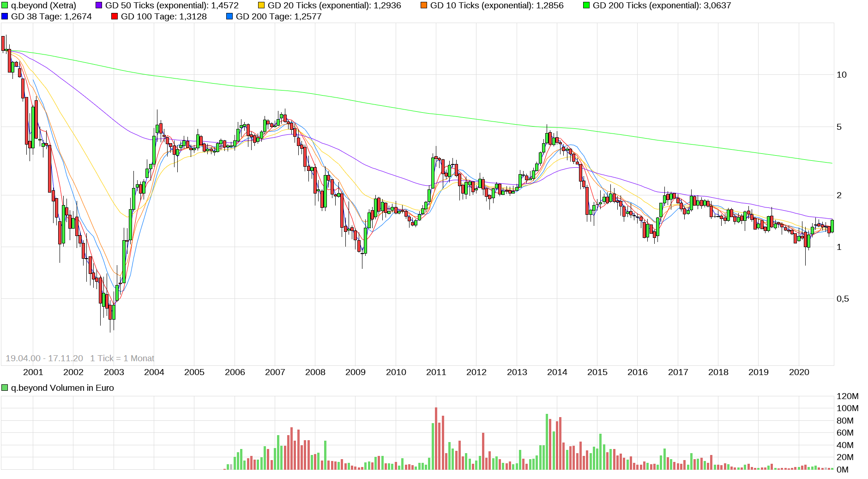Image resolution: width=868 pixels, height=479 pixels.
Task: Click the tallest red volume bar in early 2011
Action: 436,438
